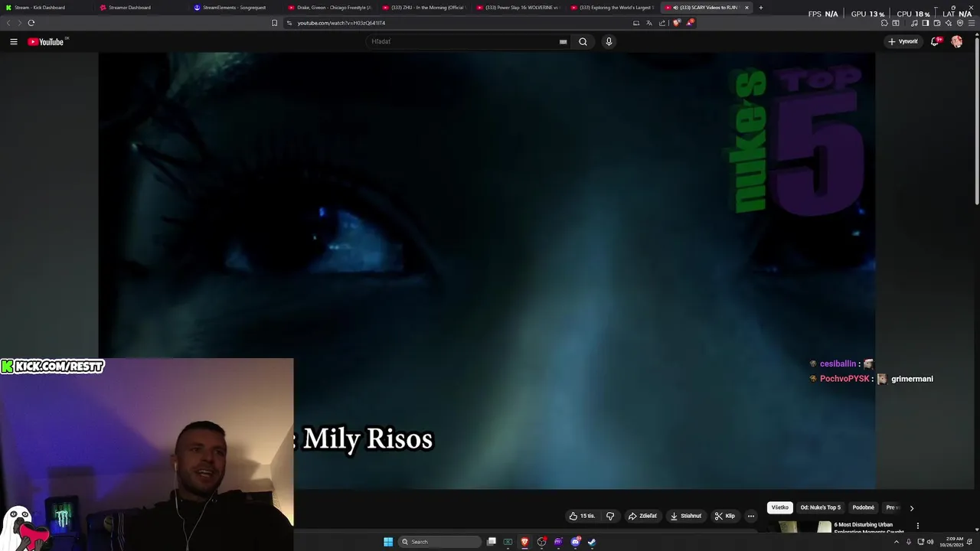
Task: Open the media control music note icon
Action: tap(914, 23)
